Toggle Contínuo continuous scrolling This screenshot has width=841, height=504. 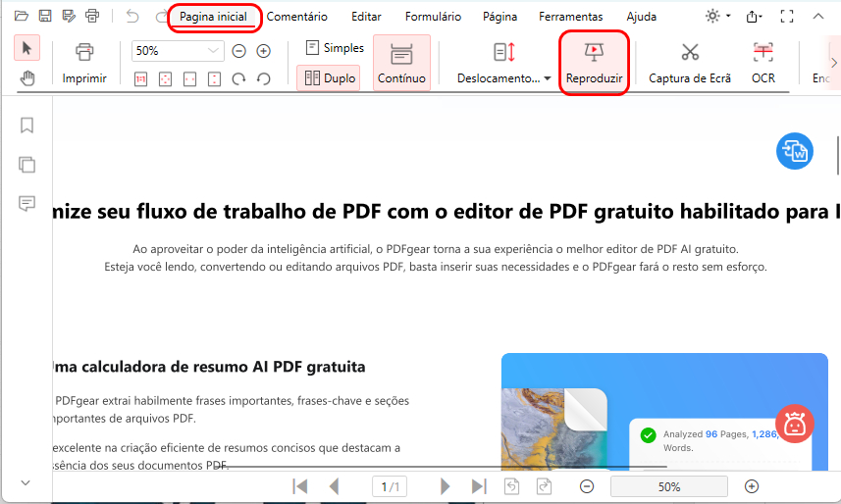pyautogui.click(x=401, y=63)
